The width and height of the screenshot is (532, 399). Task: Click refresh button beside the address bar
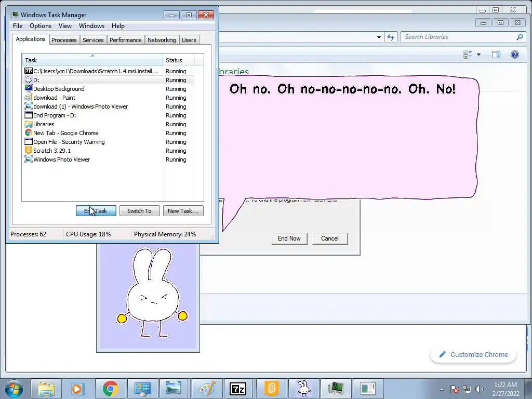(391, 37)
